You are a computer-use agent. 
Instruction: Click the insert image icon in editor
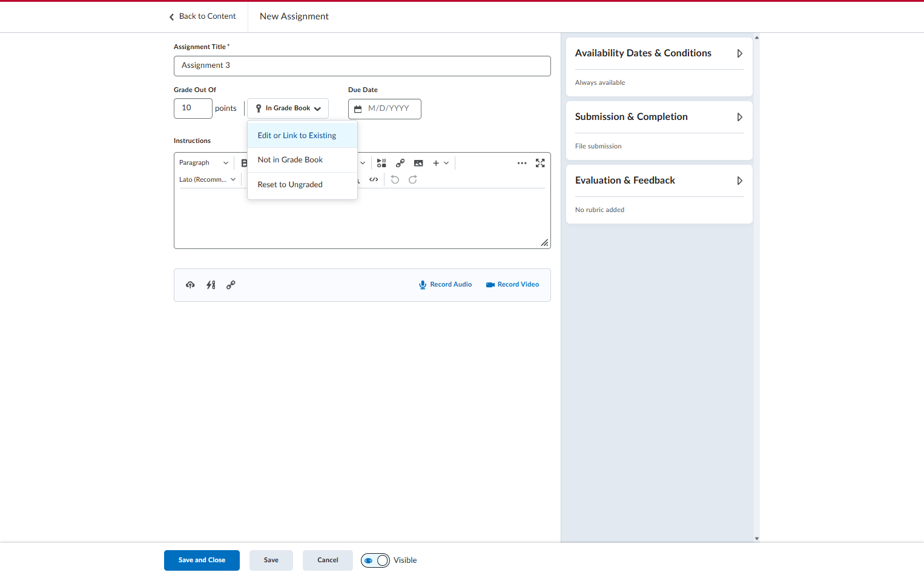[418, 163]
